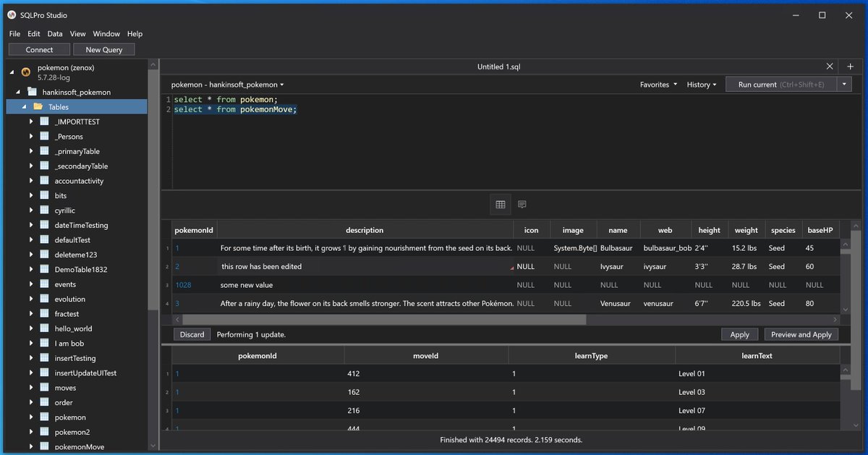Viewport: 868px width, 455px height.
Task: Click the horizontal scrollbar of results grid
Action: (x=384, y=319)
